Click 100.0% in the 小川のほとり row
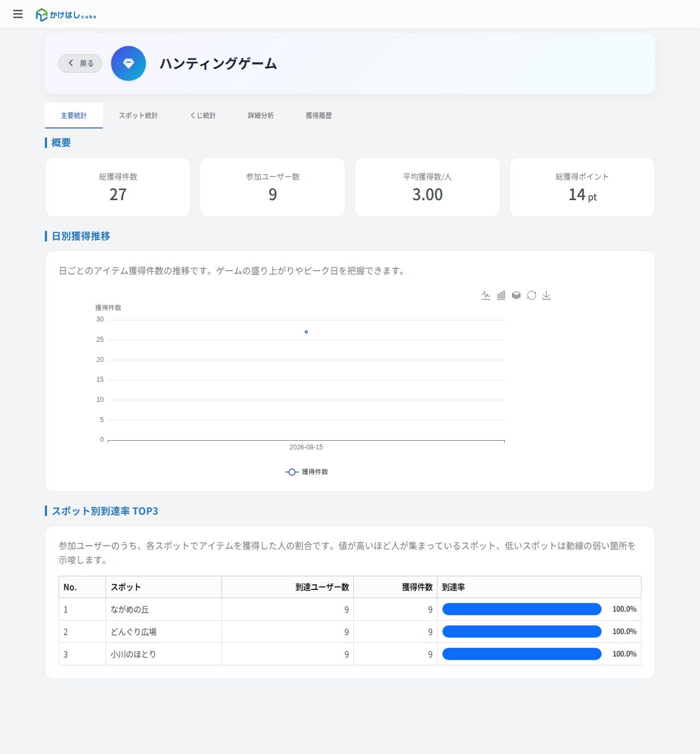 coord(625,654)
